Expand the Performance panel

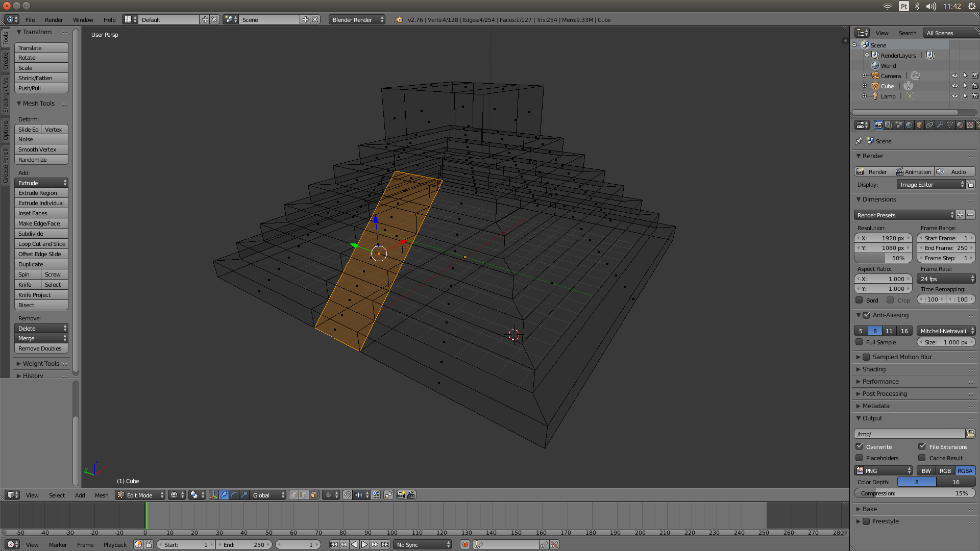[880, 381]
